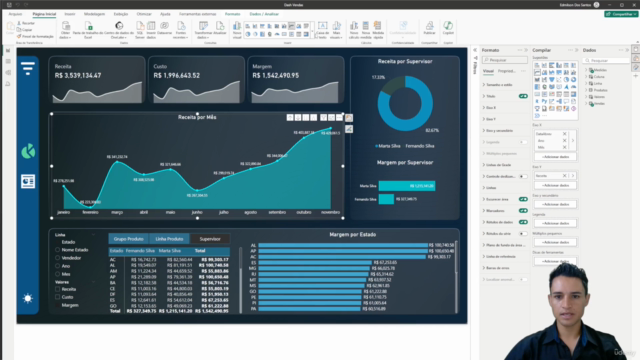Create a Medida rápida

coord(378,30)
